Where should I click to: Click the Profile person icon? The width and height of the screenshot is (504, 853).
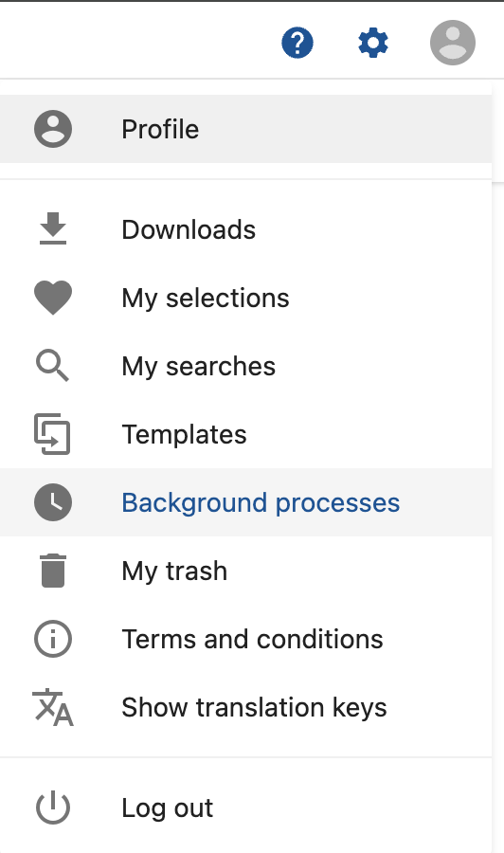(x=53, y=129)
